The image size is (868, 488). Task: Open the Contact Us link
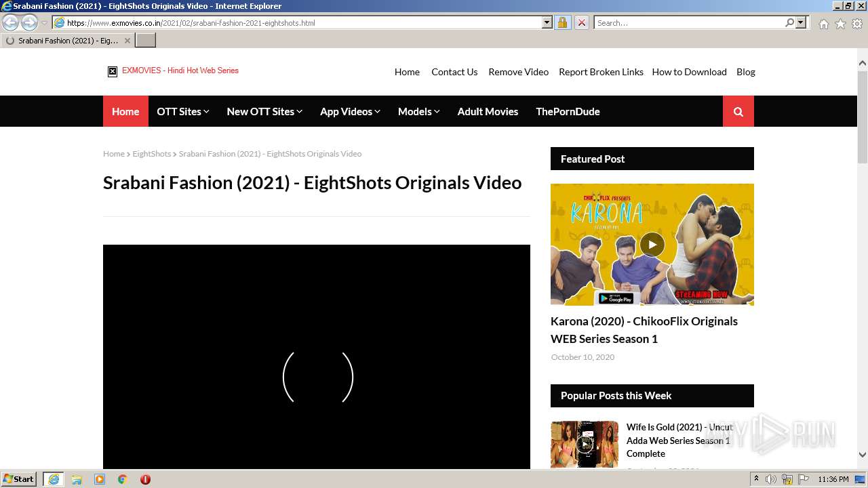pos(454,72)
